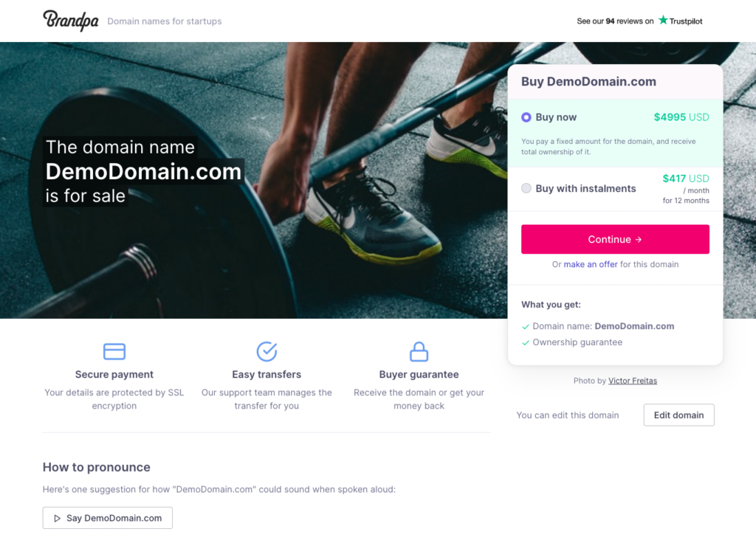Click the Trustpilot star icon
Screen dimensions: 756x540
point(664,20)
